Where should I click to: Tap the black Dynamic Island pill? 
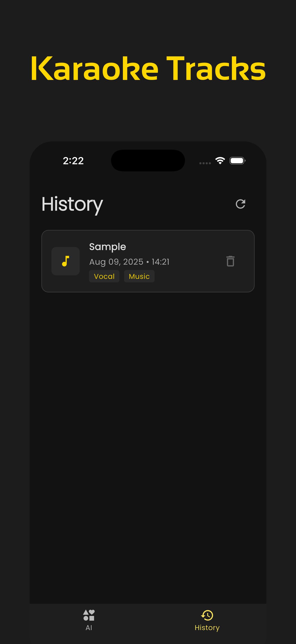(148, 161)
